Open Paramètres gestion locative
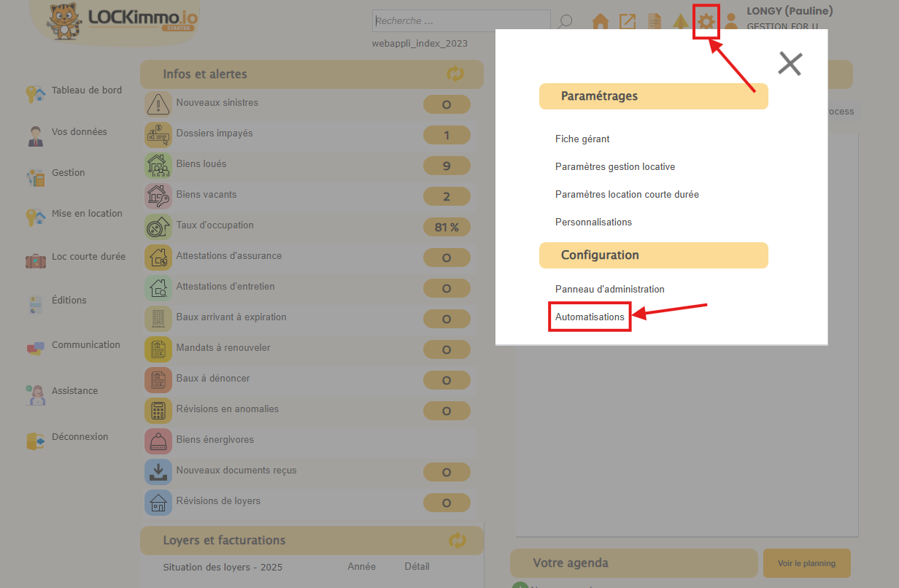899x588 pixels. [614, 167]
